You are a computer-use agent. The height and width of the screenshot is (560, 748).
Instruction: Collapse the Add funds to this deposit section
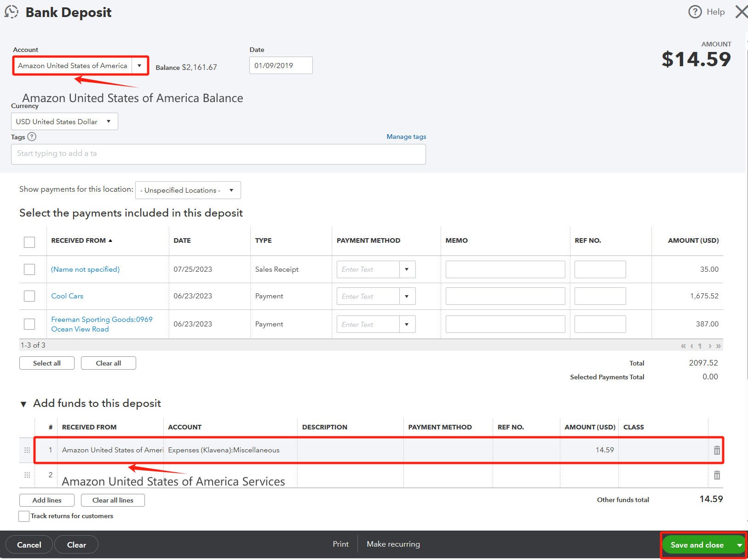click(23, 404)
